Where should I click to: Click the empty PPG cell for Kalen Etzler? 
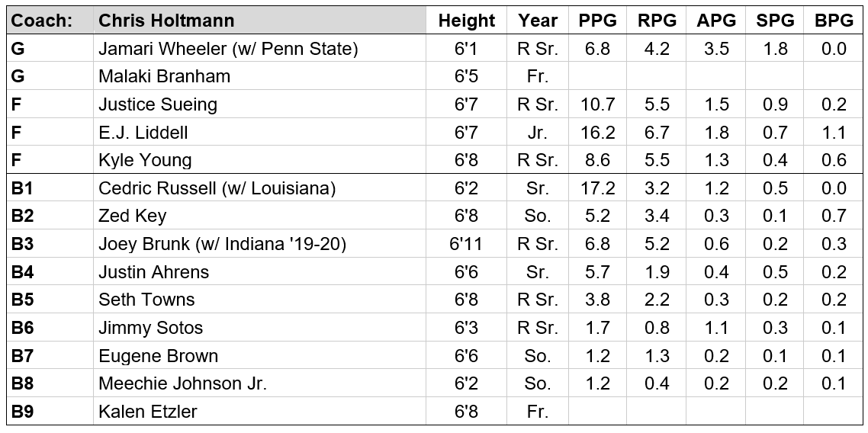click(597, 412)
